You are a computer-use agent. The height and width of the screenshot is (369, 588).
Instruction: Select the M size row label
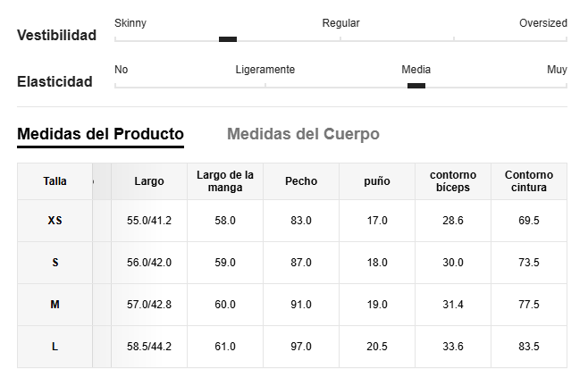(55, 305)
